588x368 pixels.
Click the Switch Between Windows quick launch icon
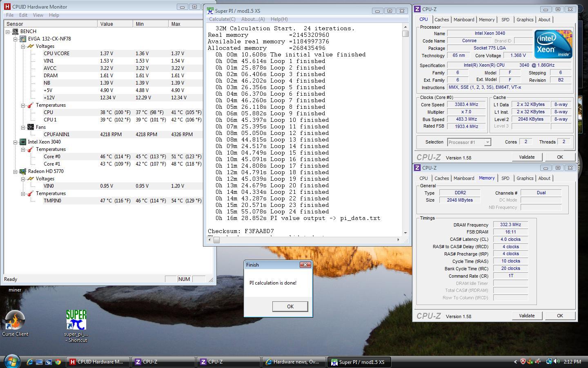tap(49, 362)
